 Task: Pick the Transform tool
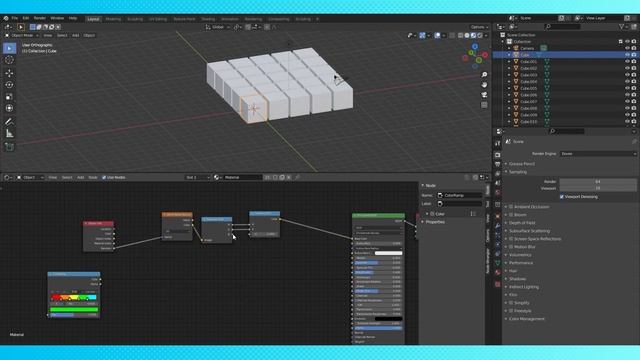(9, 108)
